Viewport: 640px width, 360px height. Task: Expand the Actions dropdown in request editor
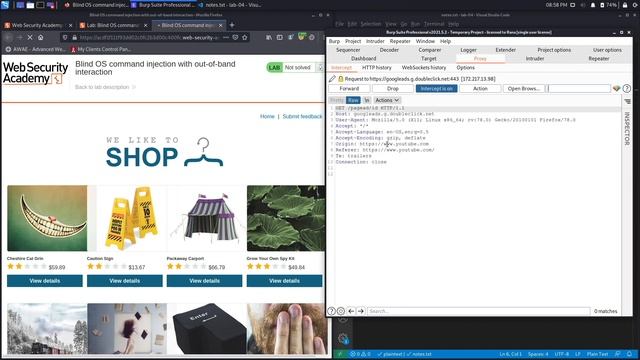click(x=387, y=100)
